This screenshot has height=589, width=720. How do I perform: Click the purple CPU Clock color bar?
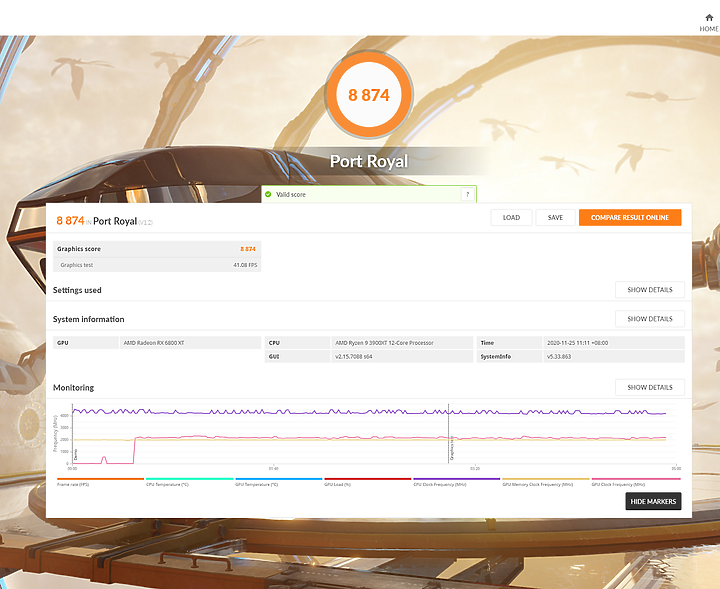pyautogui.click(x=456, y=479)
